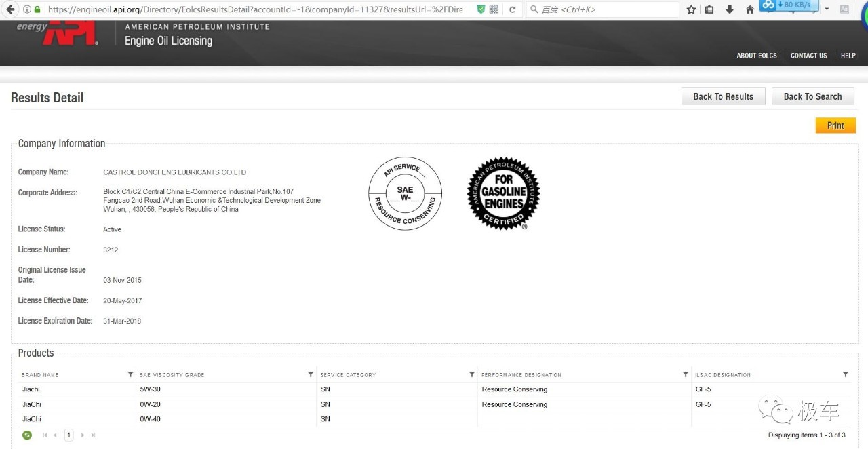Open the site information icon in address bar

click(x=26, y=9)
